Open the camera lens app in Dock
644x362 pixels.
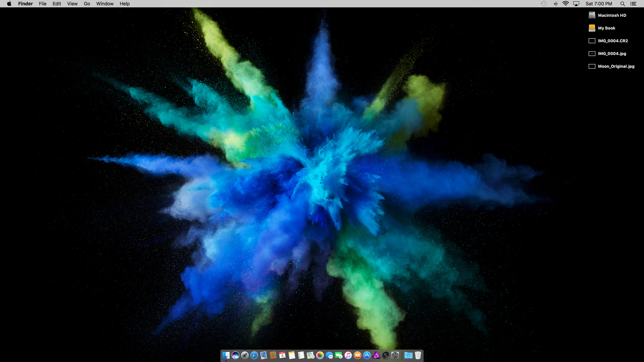[x=386, y=355]
